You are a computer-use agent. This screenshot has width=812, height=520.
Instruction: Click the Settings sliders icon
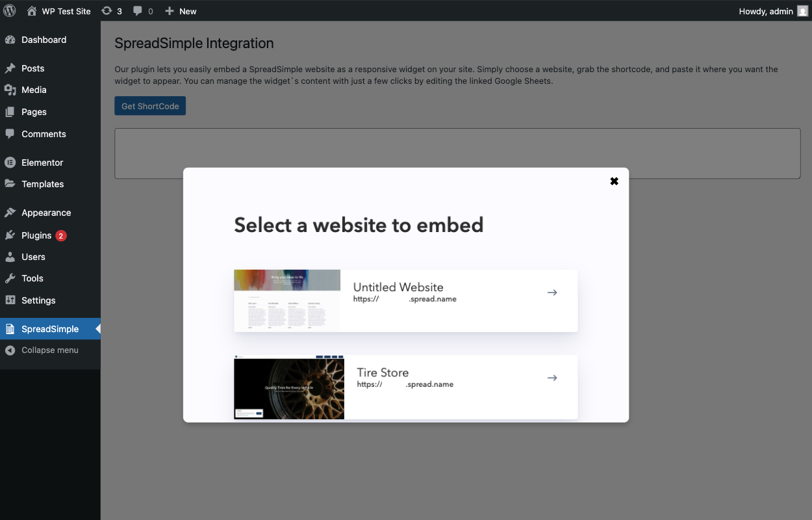click(x=10, y=300)
